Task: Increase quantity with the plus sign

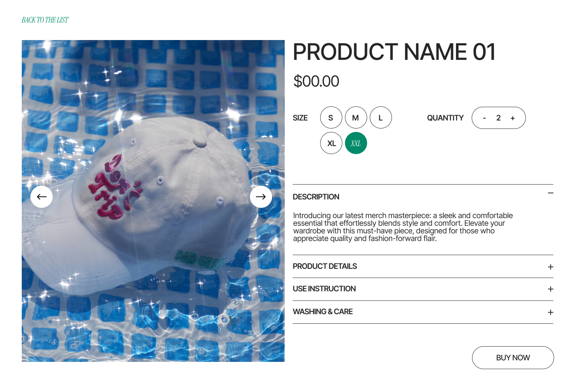Action: [x=513, y=118]
